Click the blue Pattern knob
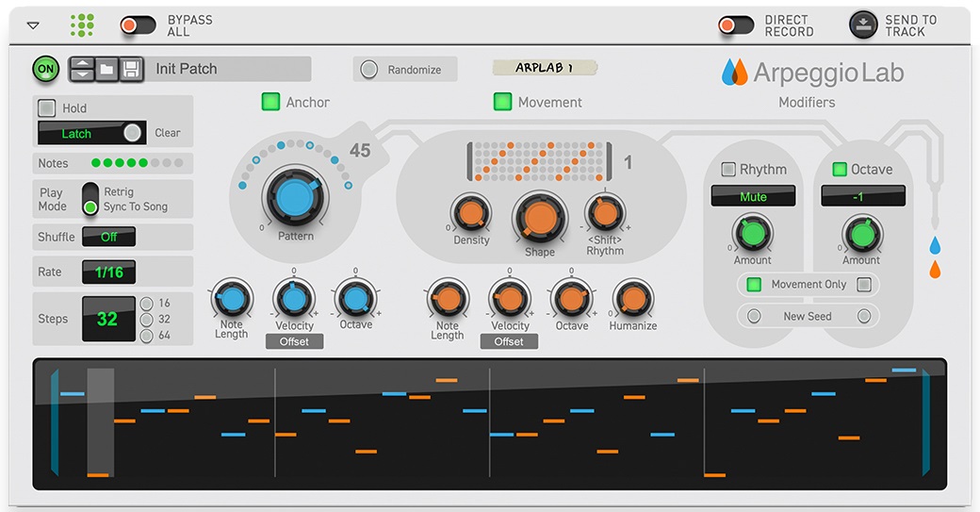Viewport: 980px width, 512px height. click(x=295, y=198)
